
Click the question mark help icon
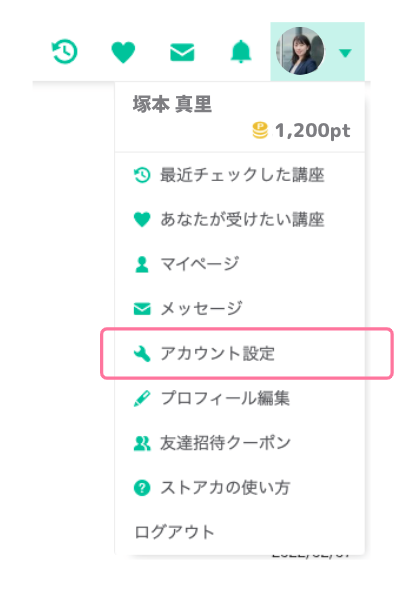(142, 488)
